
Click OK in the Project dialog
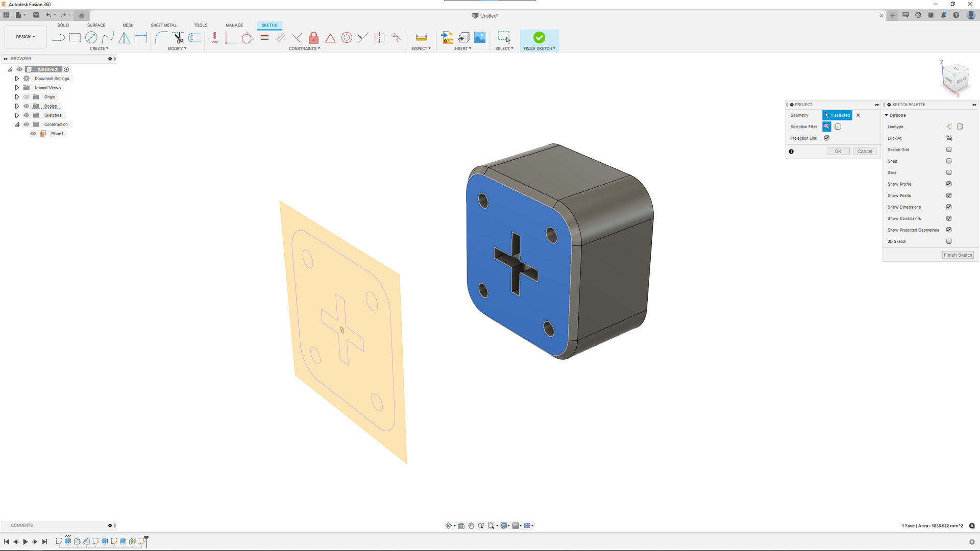coord(838,151)
